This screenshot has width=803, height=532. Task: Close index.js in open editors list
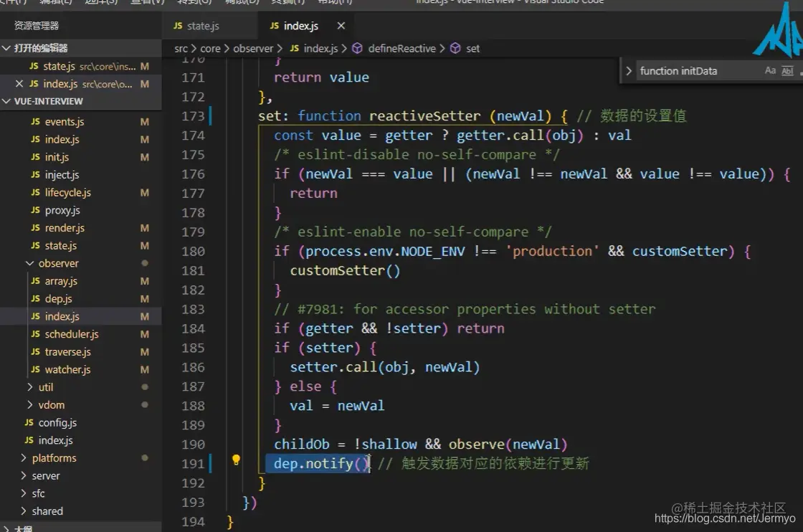(19, 83)
